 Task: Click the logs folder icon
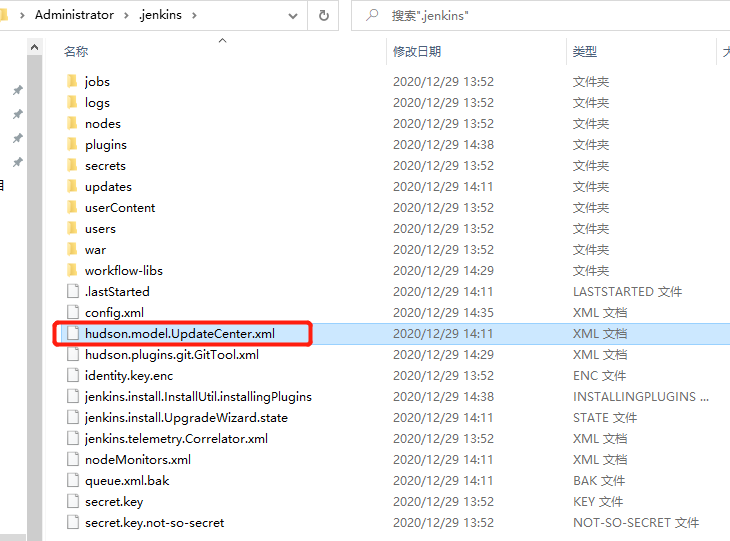coord(72,102)
